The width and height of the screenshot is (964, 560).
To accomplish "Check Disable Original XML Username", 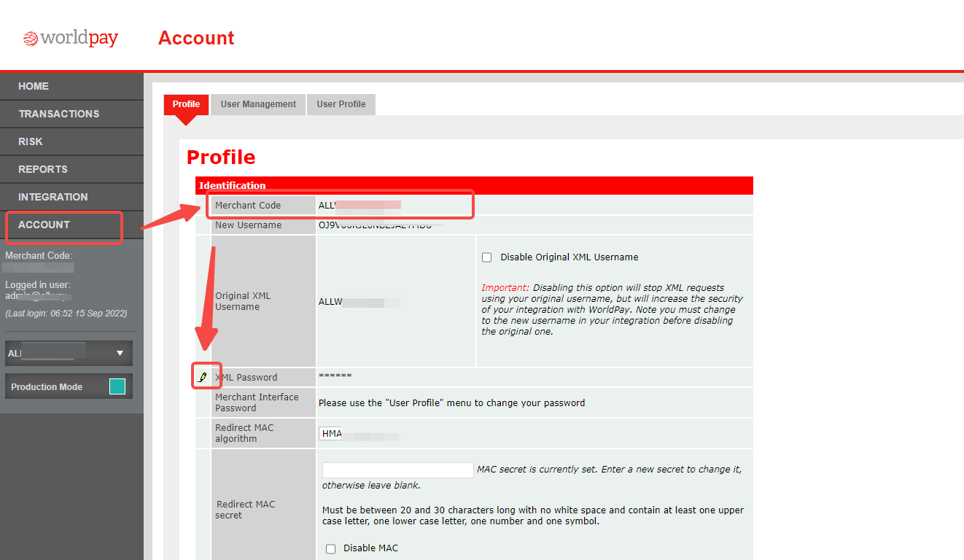I will (x=487, y=257).
